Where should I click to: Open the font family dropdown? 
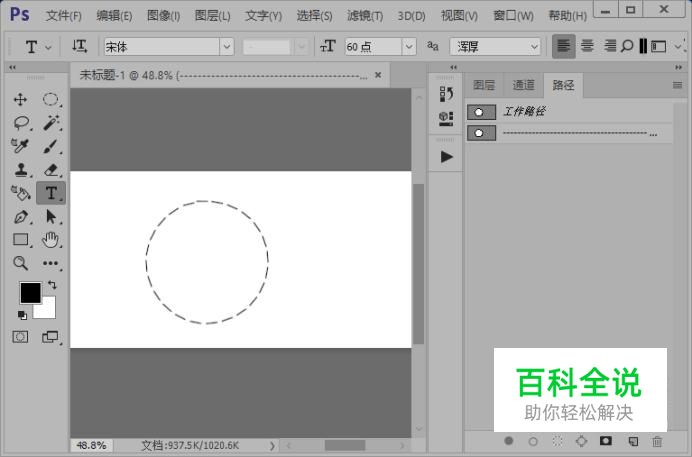point(226,47)
